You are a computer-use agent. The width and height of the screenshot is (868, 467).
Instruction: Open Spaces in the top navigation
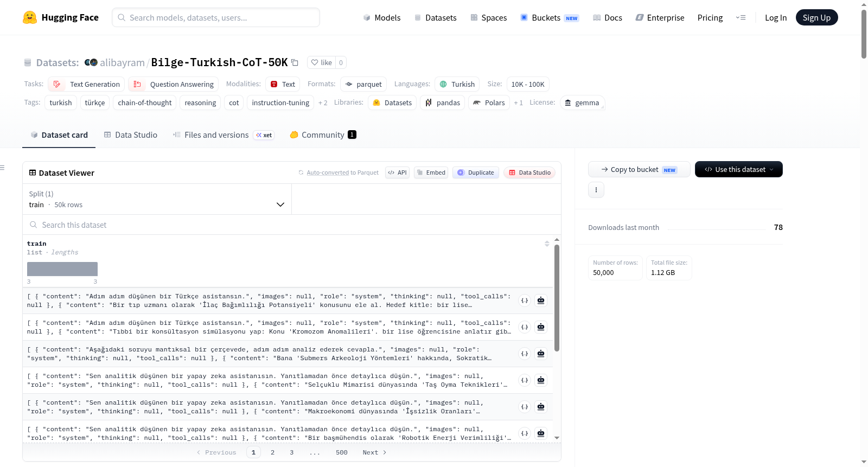click(489, 17)
